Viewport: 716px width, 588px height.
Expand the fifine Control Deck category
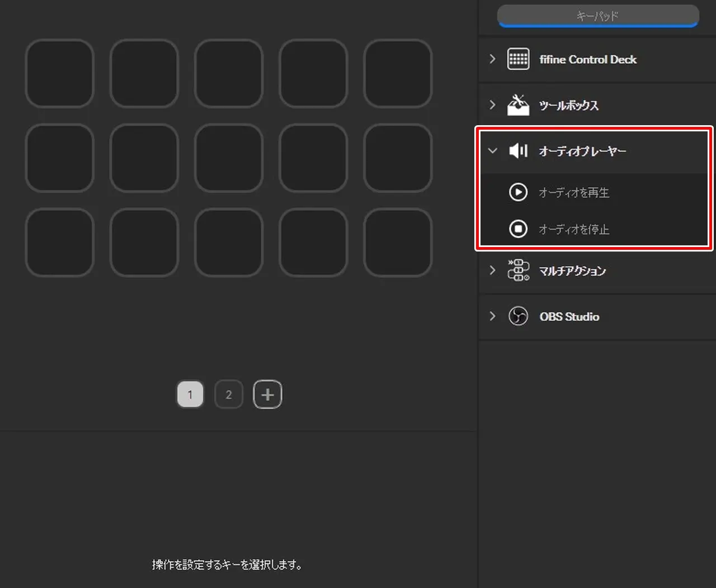coord(492,59)
